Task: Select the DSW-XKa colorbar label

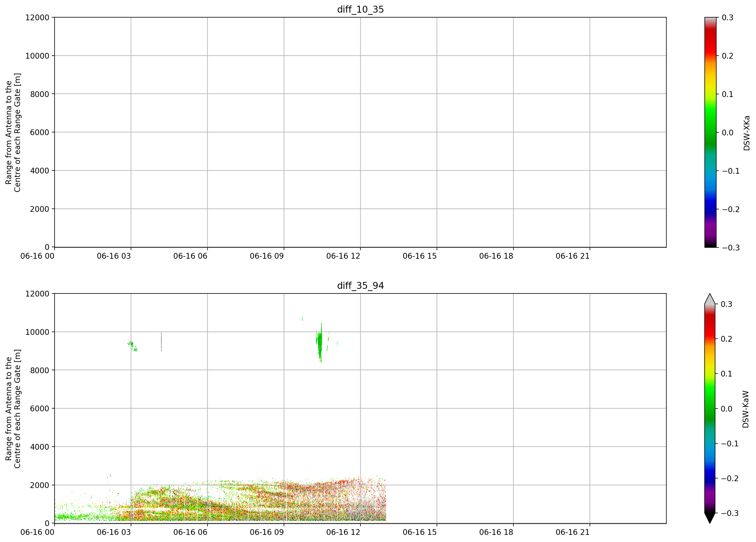Action: [746, 133]
